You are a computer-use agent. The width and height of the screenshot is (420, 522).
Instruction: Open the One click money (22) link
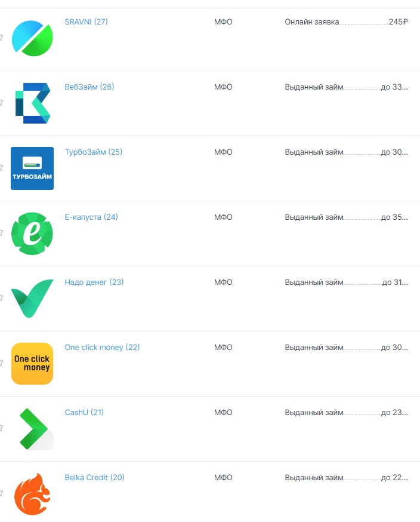coord(102,347)
